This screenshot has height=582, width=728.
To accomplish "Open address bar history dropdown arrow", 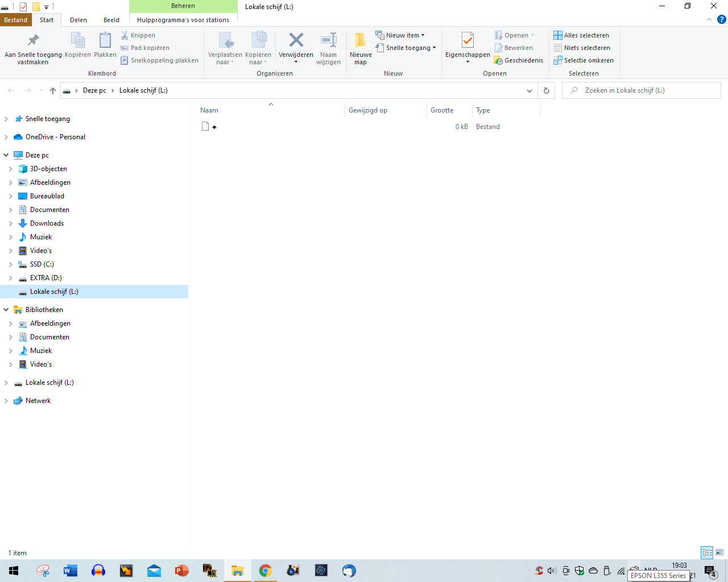I will (x=530, y=91).
